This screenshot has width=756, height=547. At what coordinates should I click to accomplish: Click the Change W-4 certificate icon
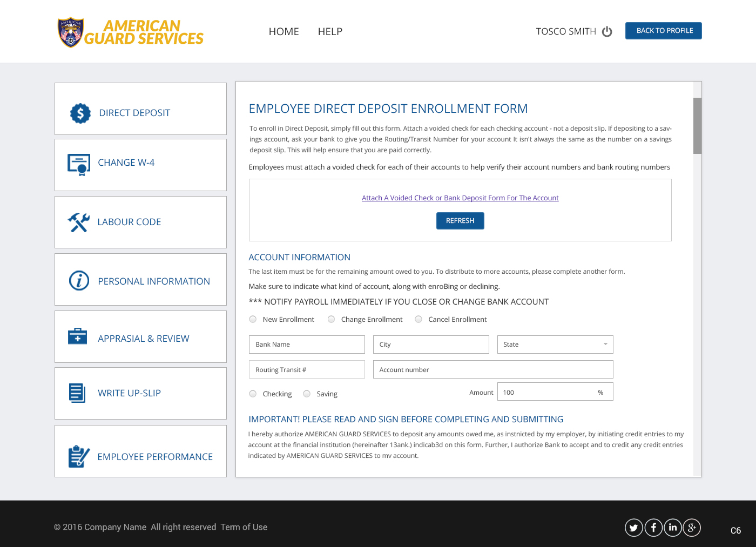click(x=79, y=165)
